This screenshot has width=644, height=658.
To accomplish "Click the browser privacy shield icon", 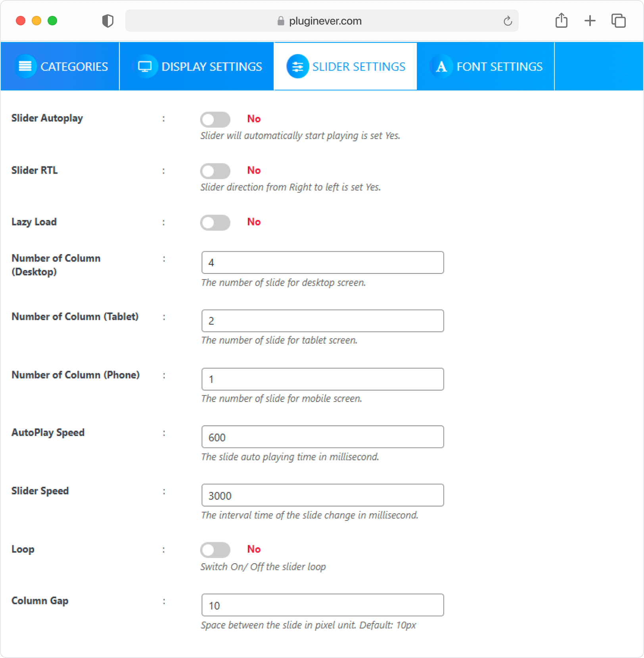I will coord(107,21).
